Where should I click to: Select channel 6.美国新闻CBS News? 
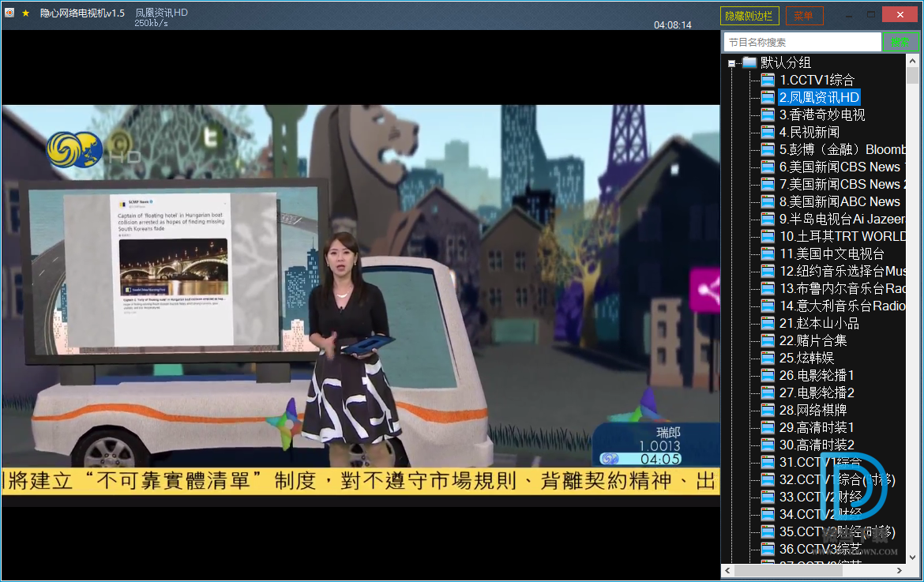842,167
